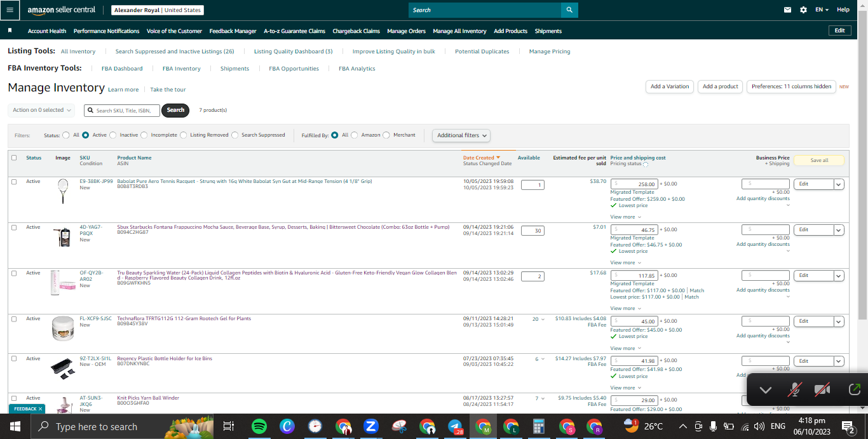Unmute microphone in call overlay
The width and height of the screenshot is (868, 439).
[x=794, y=390]
